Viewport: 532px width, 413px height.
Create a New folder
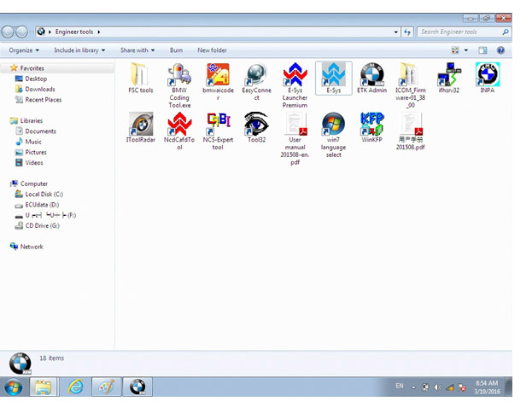[212, 50]
